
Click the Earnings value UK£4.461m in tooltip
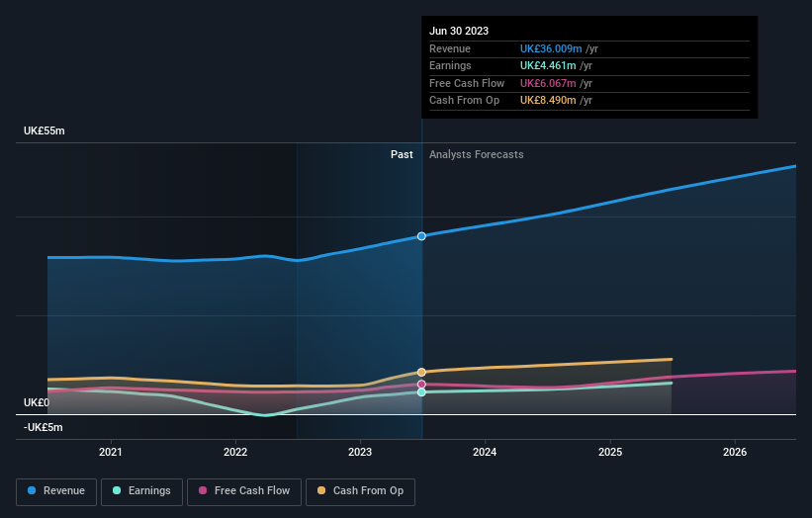coord(548,65)
